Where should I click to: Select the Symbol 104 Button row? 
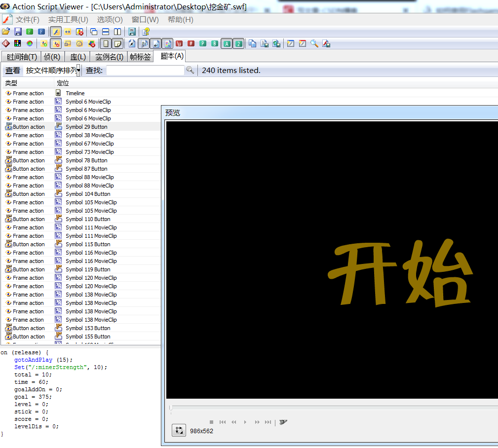[82, 194]
